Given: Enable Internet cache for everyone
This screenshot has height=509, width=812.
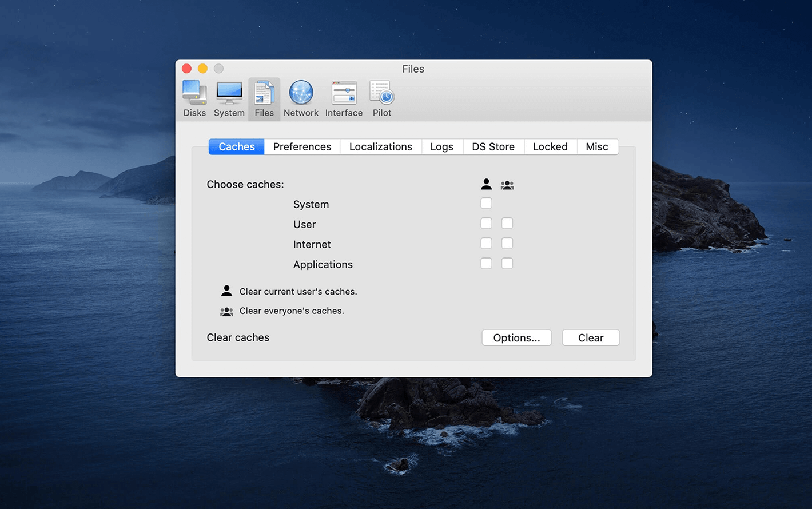Looking at the screenshot, I should coord(507,244).
